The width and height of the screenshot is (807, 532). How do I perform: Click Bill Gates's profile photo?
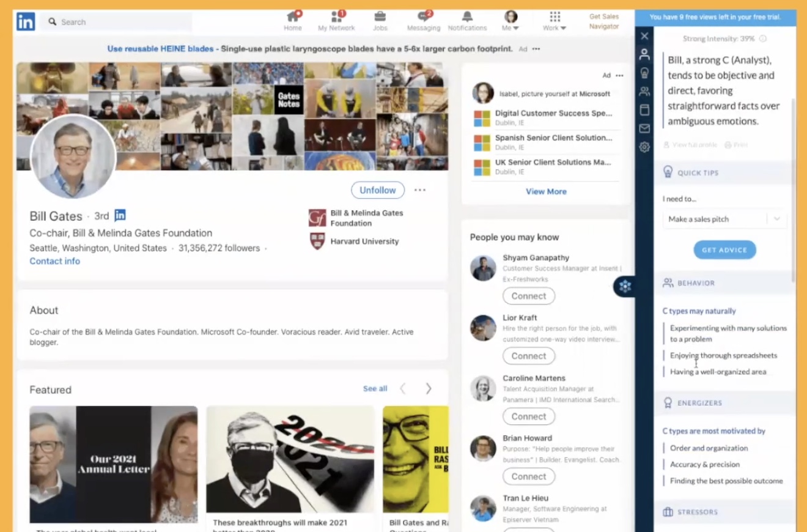pyautogui.click(x=73, y=156)
